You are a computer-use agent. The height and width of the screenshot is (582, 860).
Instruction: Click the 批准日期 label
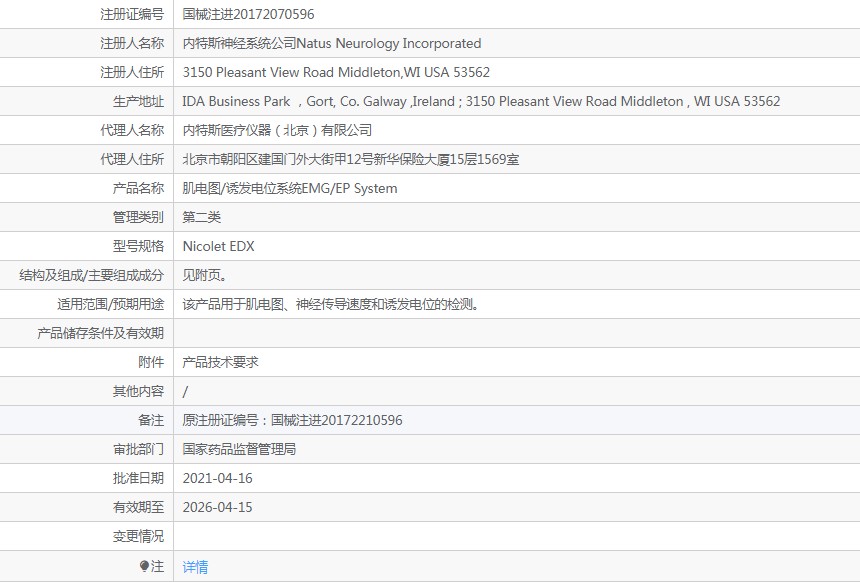(x=138, y=479)
